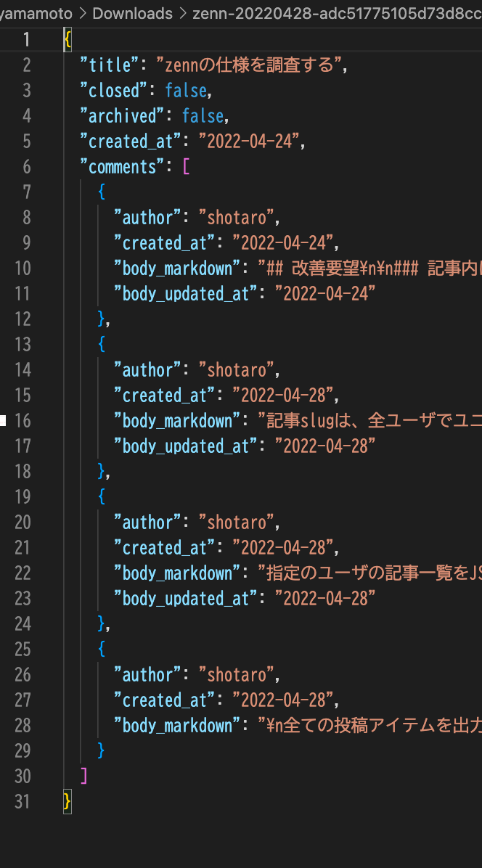Click the "author" key on line 20
The height and width of the screenshot is (868, 482).
[x=148, y=522]
